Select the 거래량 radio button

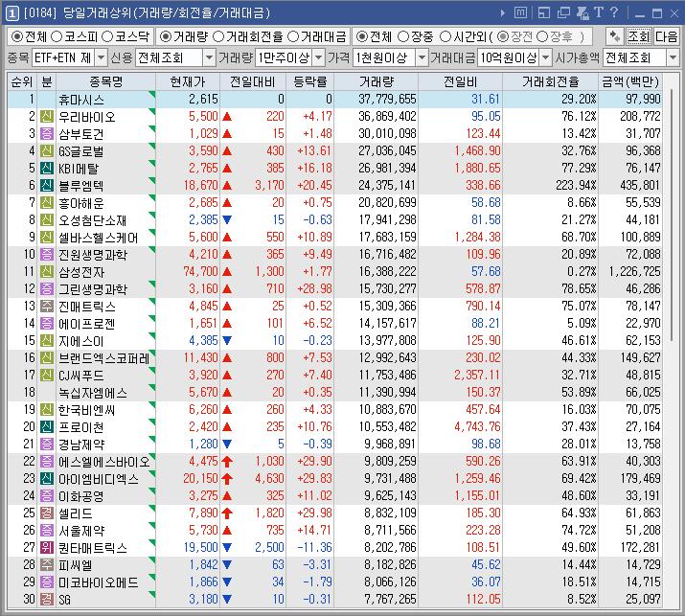165,36
